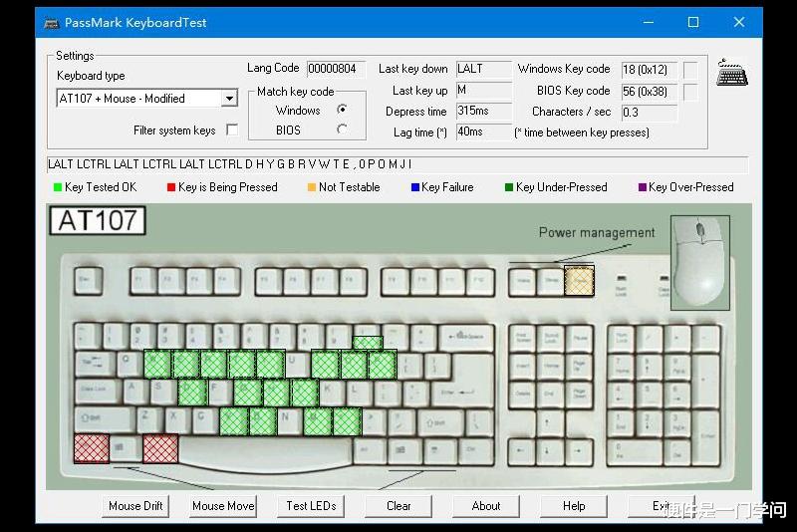Minimize the KeyboardTest window

click(x=649, y=22)
